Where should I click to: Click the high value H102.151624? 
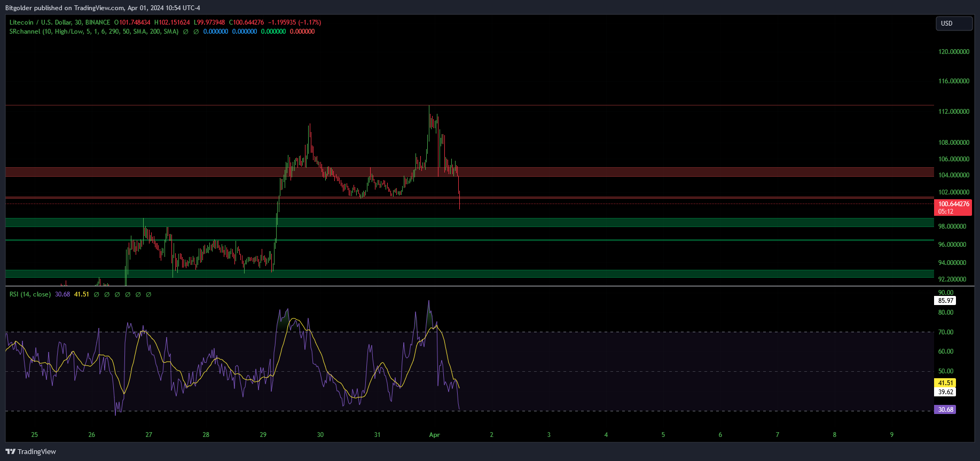click(172, 22)
